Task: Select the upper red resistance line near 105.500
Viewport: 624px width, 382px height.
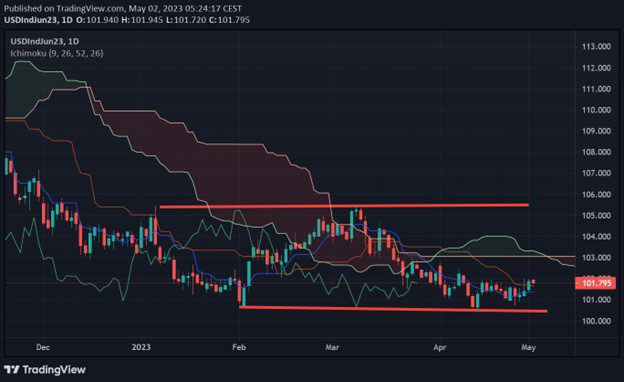Action: point(344,206)
